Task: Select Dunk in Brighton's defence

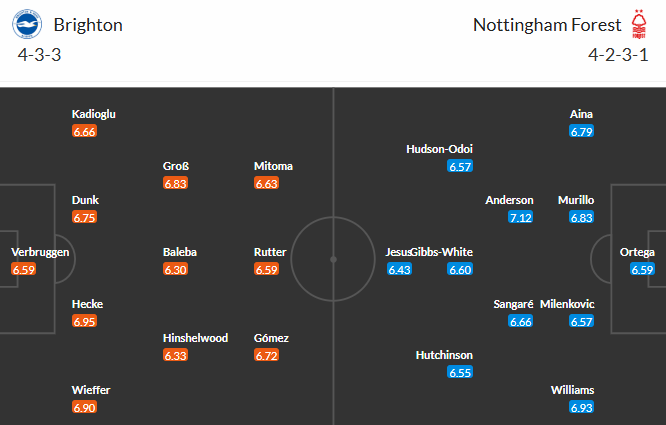Action: (85, 200)
